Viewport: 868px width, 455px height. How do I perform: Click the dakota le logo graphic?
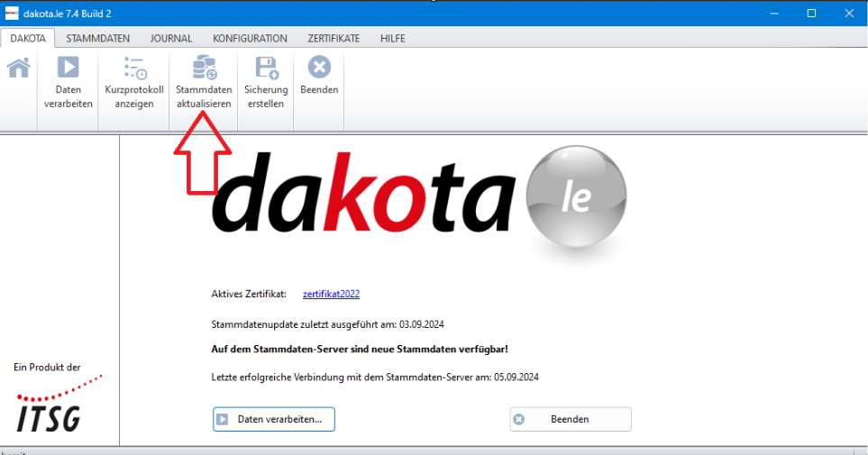[x=418, y=195]
